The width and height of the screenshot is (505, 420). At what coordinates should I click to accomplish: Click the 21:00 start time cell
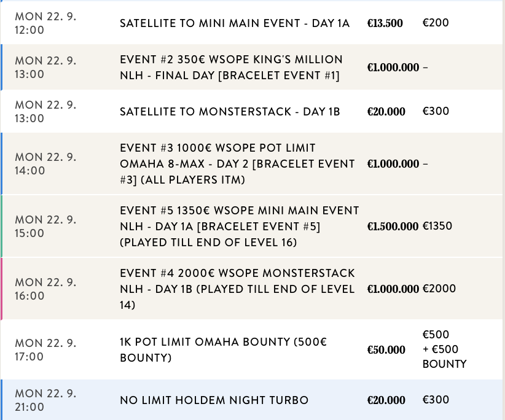pos(45,400)
